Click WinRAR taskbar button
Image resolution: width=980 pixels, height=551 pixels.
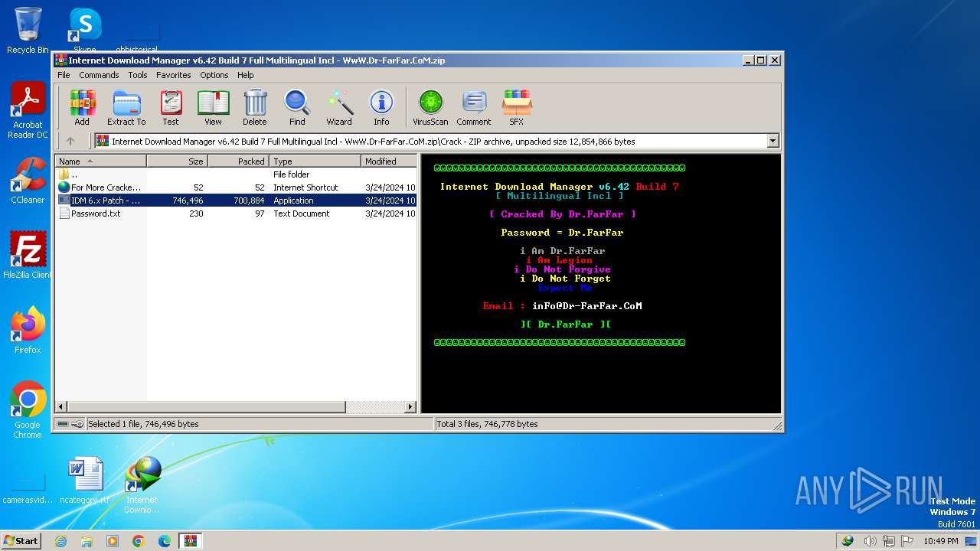point(191,541)
